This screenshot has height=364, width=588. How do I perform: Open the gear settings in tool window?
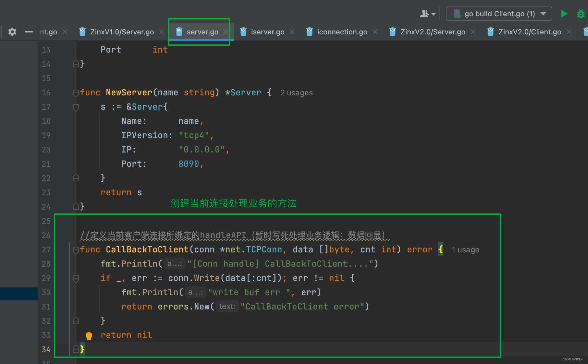click(12, 32)
